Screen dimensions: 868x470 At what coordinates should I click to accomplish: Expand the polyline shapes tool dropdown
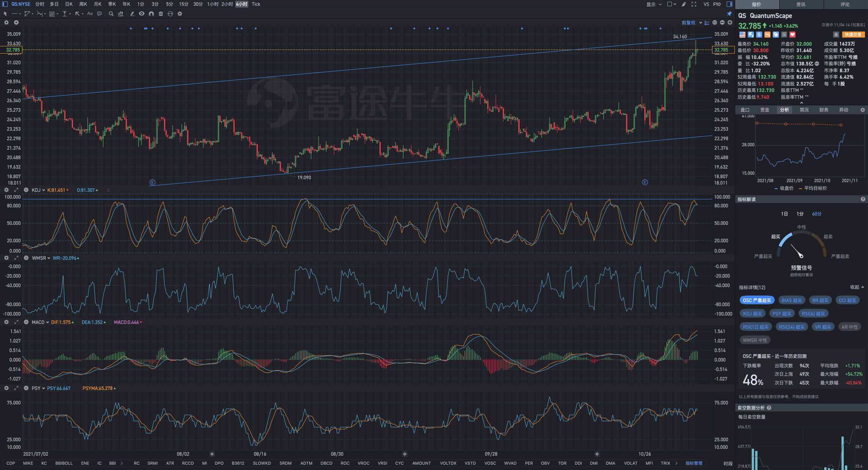tap(33, 14)
